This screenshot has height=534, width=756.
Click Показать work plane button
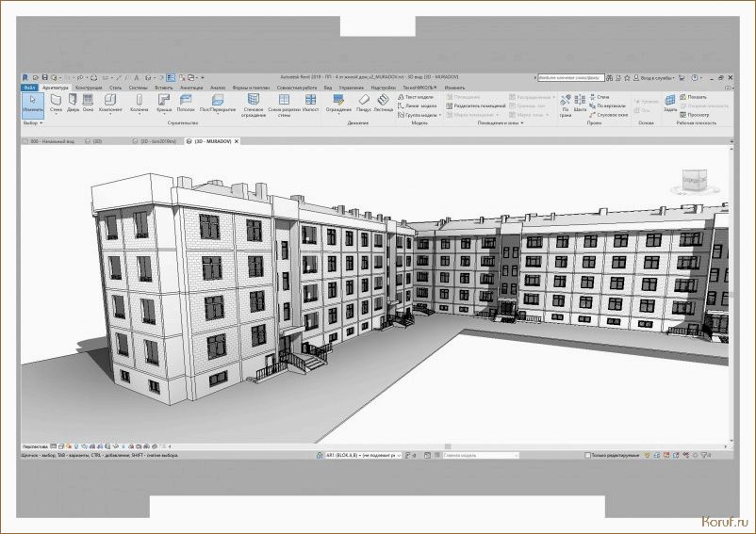point(693,97)
